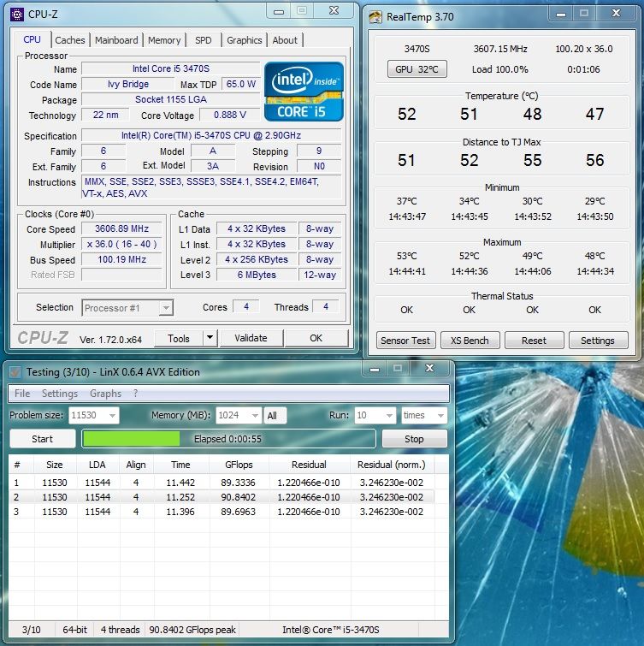Minimize the CPU-Z window

279,11
